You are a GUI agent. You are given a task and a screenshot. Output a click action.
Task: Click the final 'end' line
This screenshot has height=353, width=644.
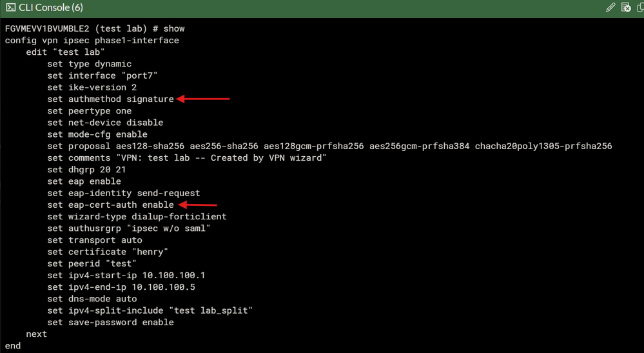(x=13, y=346)
